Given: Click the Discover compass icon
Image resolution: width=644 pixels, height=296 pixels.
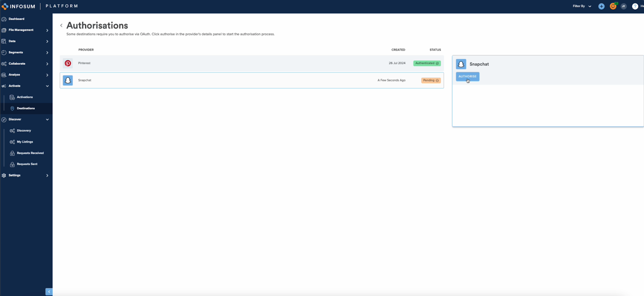Looking at the screenshot, I should (4, 120).
